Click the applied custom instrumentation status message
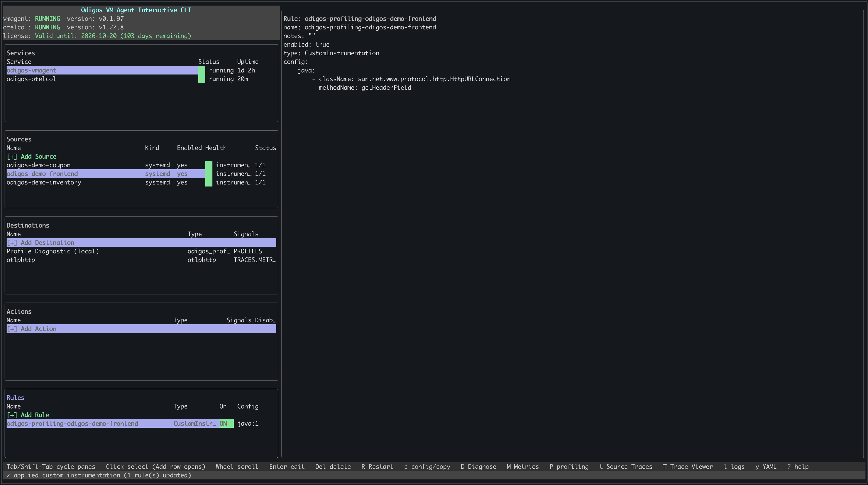Screen dimensions: 868x485 coord(99,476)
